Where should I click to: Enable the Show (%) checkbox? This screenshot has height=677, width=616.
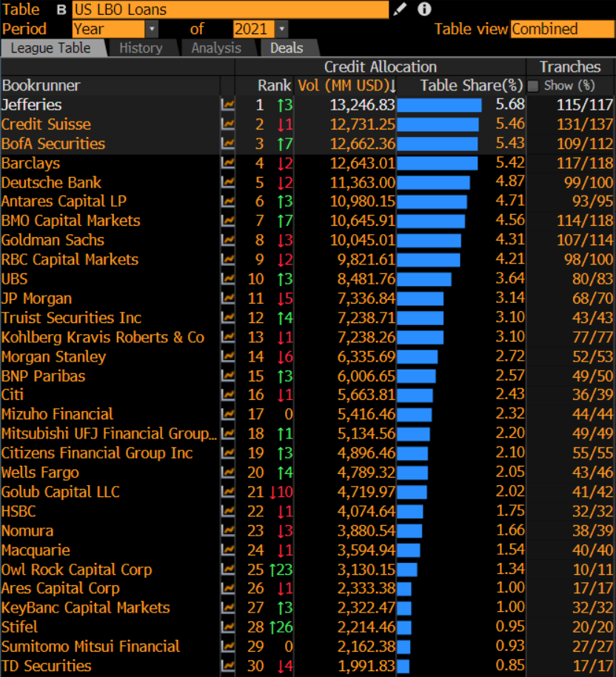tap(533, 86)
